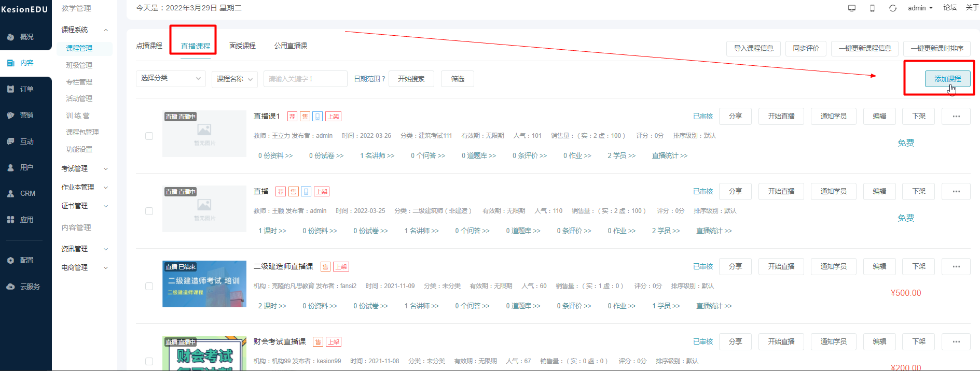Viewport: 980px width, 371px height.
Task: Click 开始直播 for 直播课1
Action: (781, 116)
